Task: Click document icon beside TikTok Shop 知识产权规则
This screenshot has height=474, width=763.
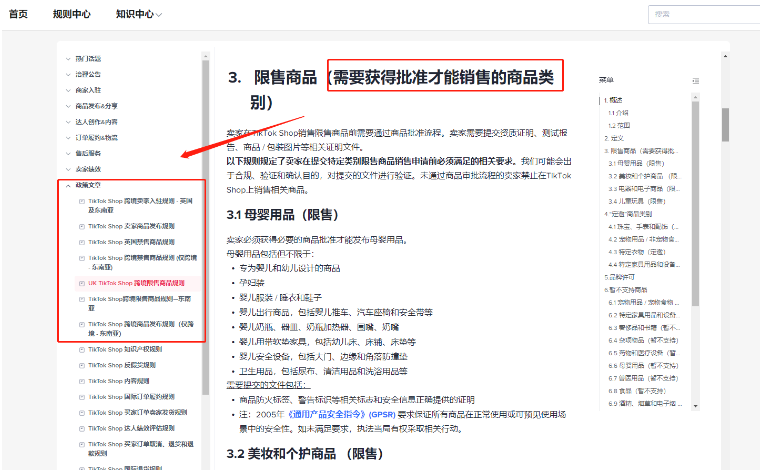Action: [81, 348]
